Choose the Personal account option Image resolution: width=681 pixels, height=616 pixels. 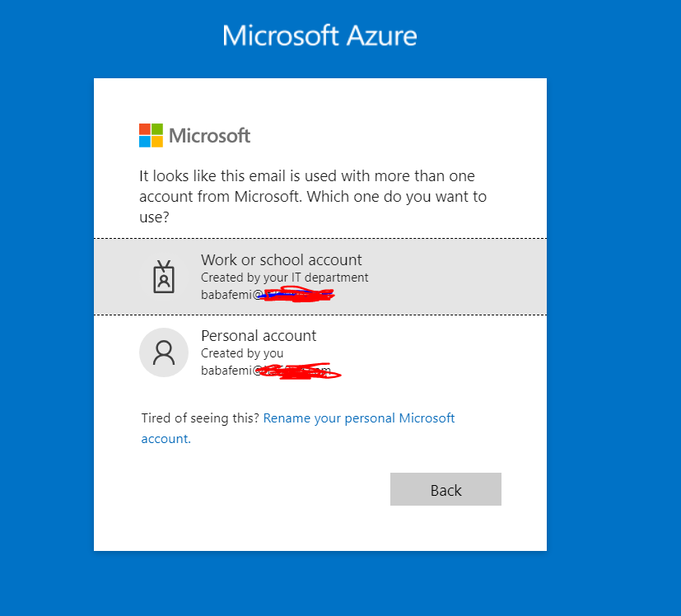click(x=320, y=352)
